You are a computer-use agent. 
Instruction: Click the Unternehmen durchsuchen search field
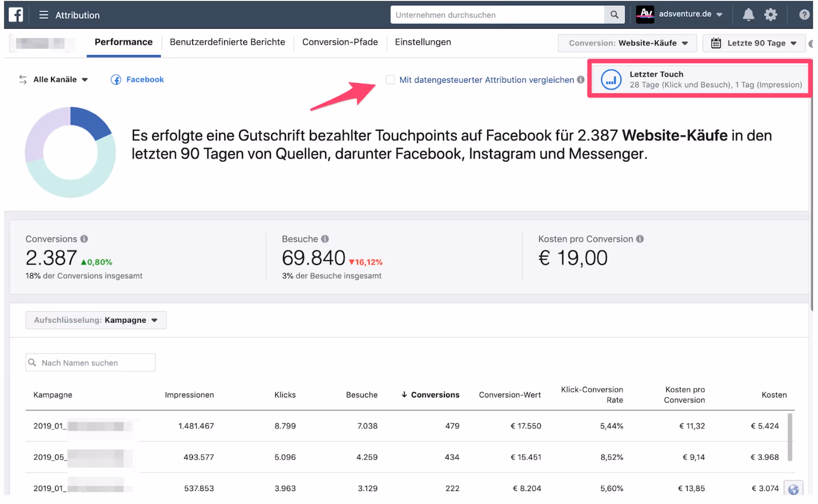tap(497, 15)
